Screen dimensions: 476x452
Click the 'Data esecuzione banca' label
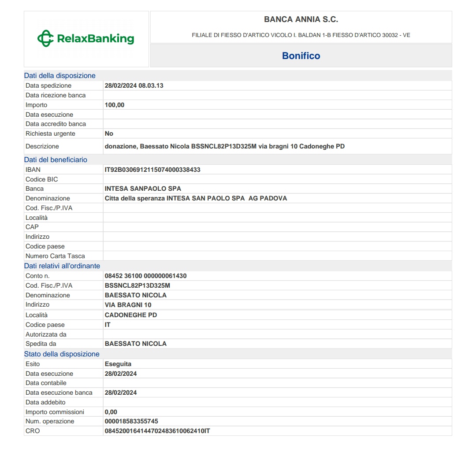tap(59, 393)
